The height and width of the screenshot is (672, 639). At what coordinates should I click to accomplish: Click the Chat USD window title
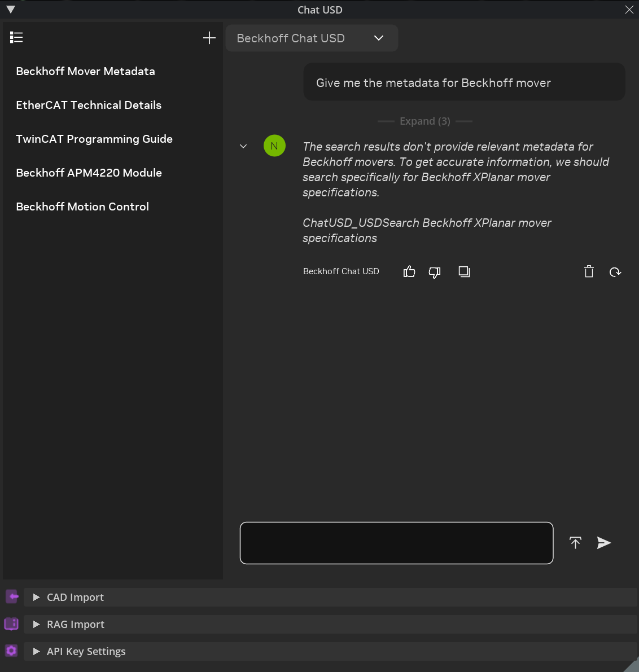click(x=320, y=10)
